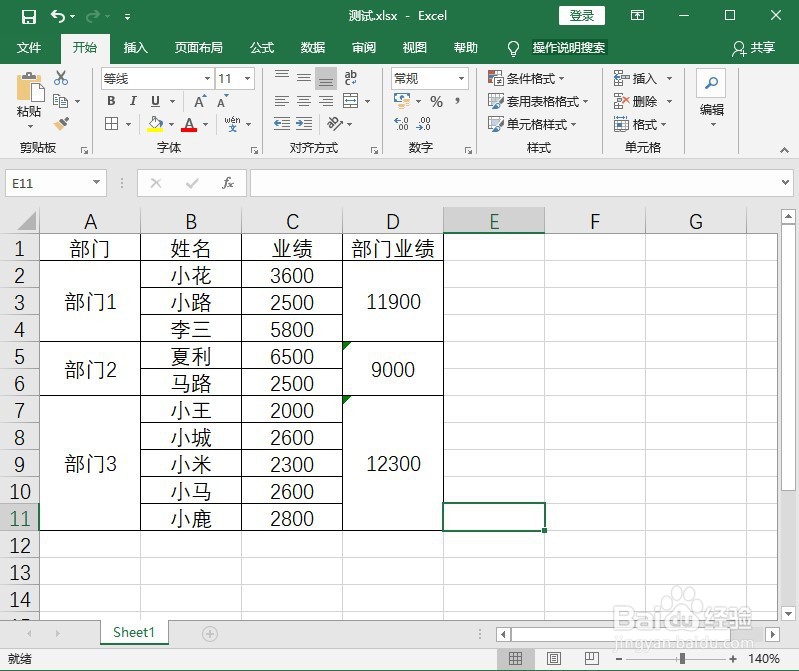Click the Phonetic Guide wén icon
Viewport: 799px width, 671px height.
click(x=232, y=123)
